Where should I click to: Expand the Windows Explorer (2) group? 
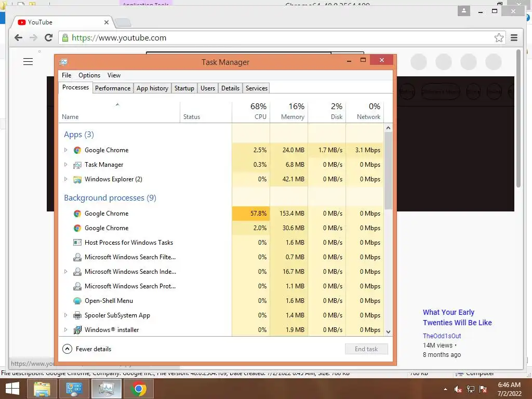[x=66, y=179]
